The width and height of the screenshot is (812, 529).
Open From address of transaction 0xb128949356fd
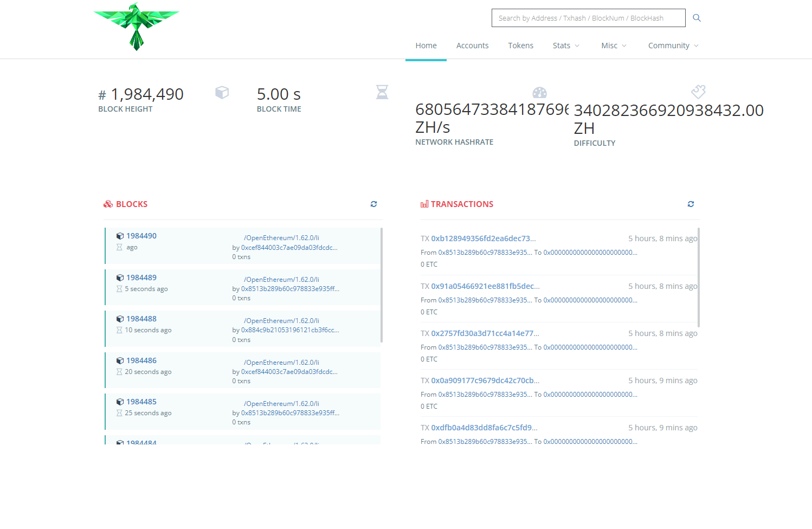coord(485,253)
